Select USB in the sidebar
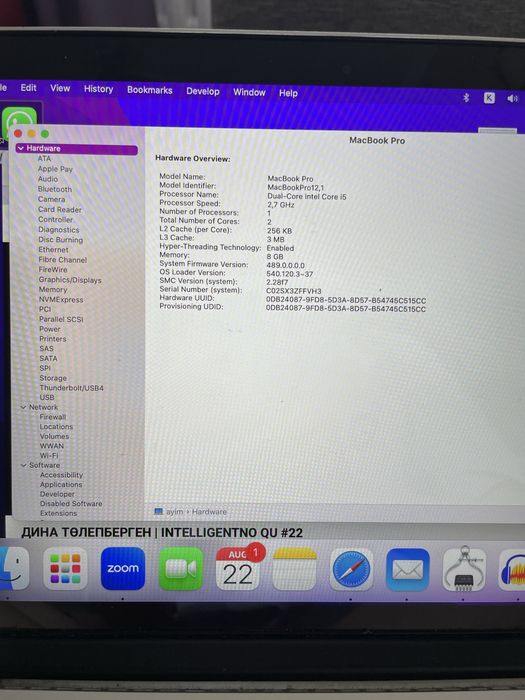Viewport: 525px width, 700px height. pyautogui.click(x=47, y=397)
